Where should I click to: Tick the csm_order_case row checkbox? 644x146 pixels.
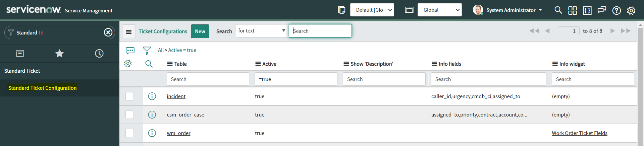pos(130,115)
